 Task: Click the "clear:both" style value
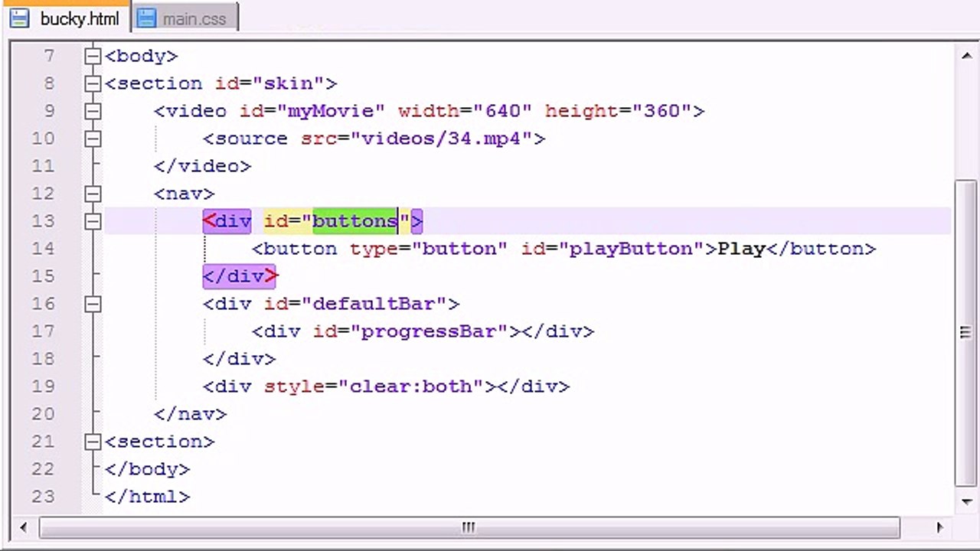pyautogui.click(x=410, y=386)
